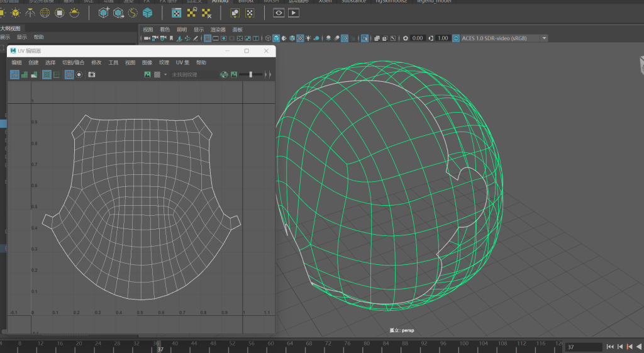Image resolution: width=644 pixels, height=353 pixels.
Task: Click the Arnold mesh light shelf icon
Action: click(16, 13)
